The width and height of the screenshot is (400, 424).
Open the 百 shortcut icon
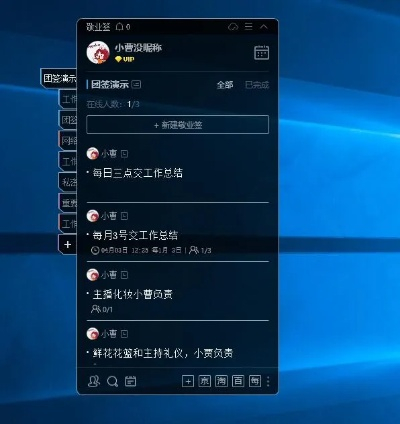point(238,381)
